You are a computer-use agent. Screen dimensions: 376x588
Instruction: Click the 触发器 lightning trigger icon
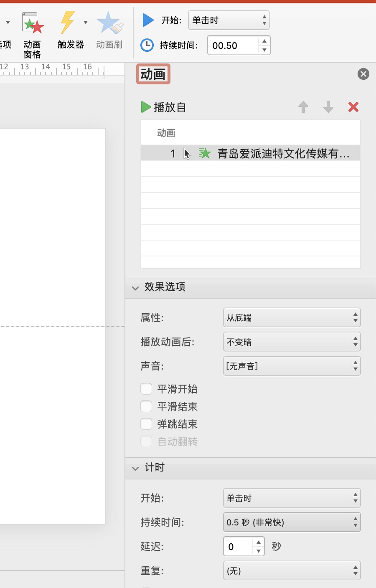pos(68,22)
